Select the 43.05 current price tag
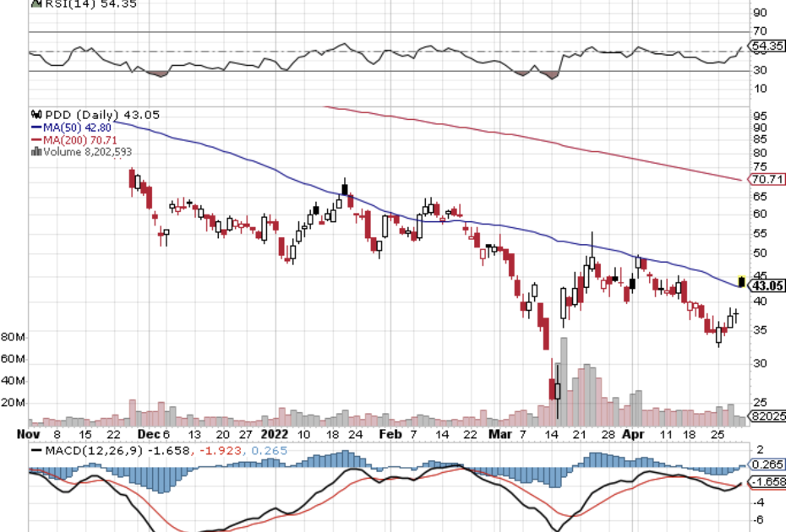 point(767,286)
